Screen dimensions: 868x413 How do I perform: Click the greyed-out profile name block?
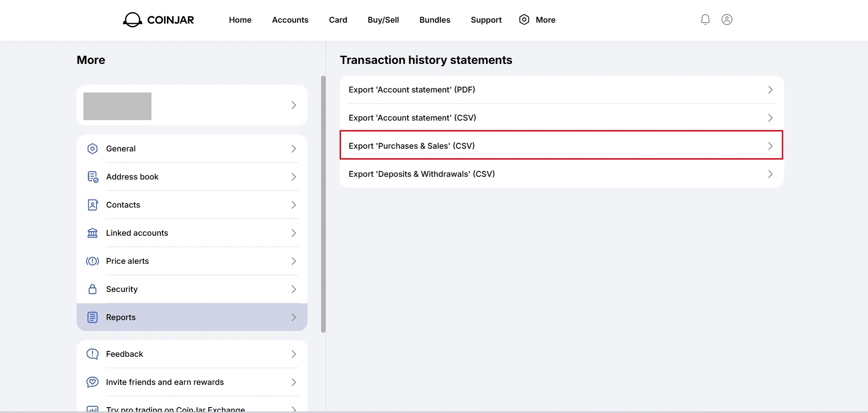coord(117,107)
